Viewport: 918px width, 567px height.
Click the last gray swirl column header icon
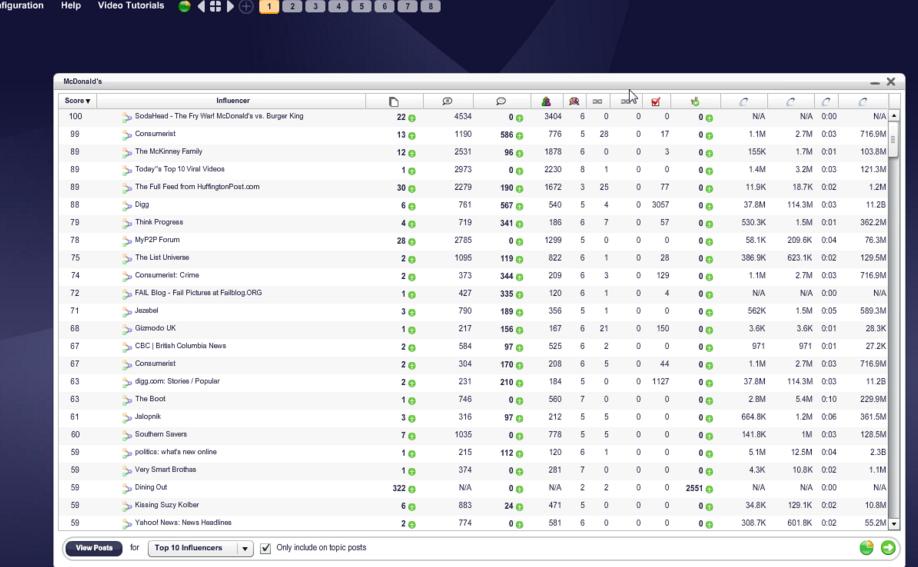pos(862,101)
